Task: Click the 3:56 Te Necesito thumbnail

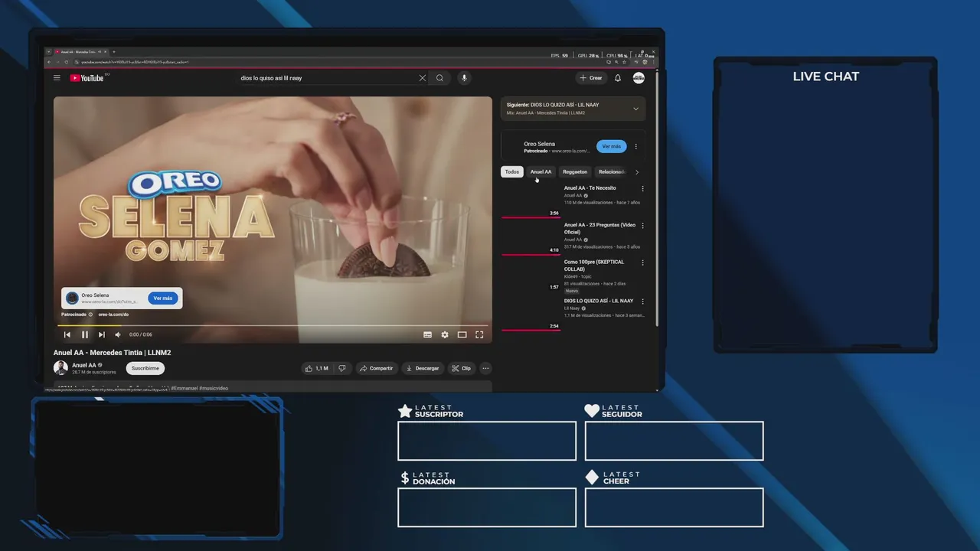Action: tap(531, 201)
